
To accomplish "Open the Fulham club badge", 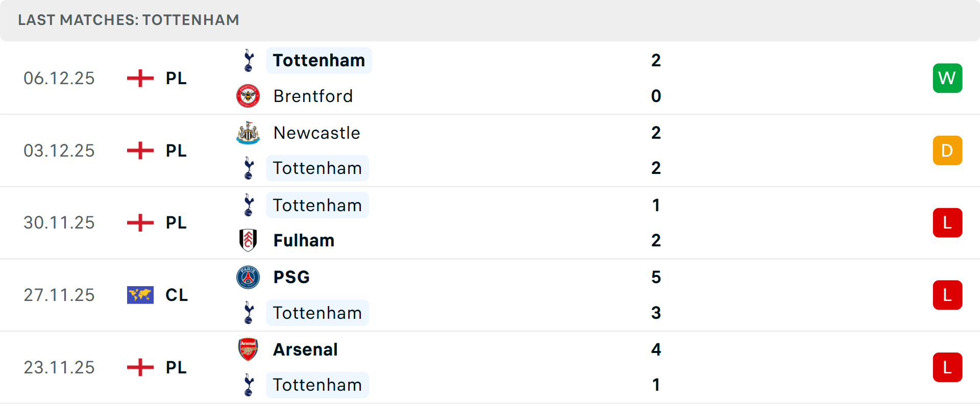I will (x=248, y=240).
